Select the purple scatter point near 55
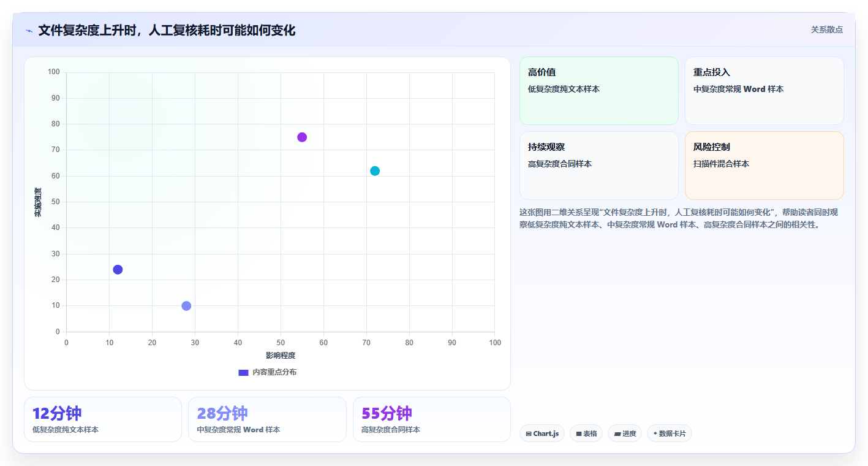 coord(302,137)
